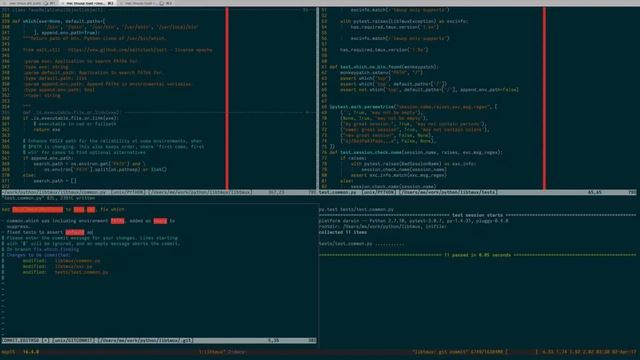
Task: Click the github.com/saltstack/salt URL comment line
Action: [x=117, y=50]
